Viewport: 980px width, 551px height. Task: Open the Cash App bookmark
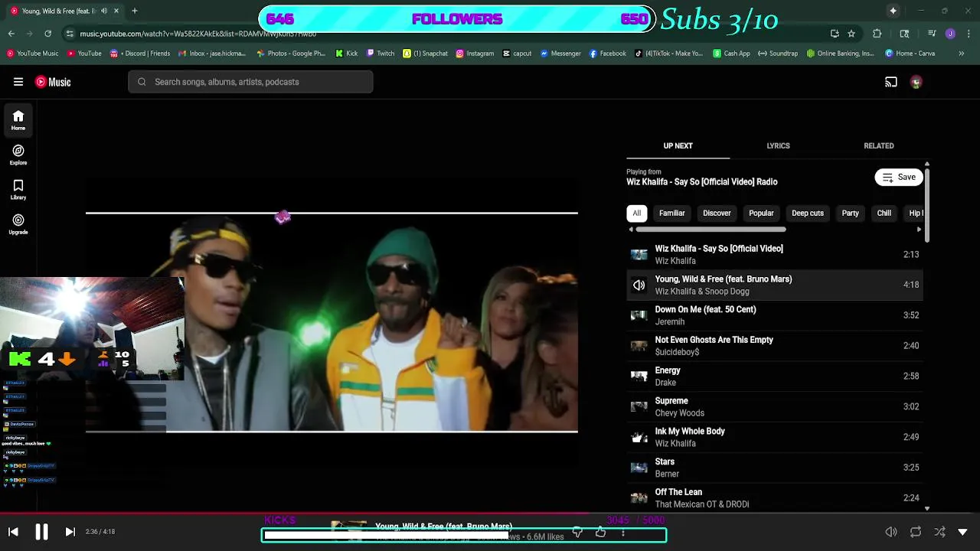732,54
